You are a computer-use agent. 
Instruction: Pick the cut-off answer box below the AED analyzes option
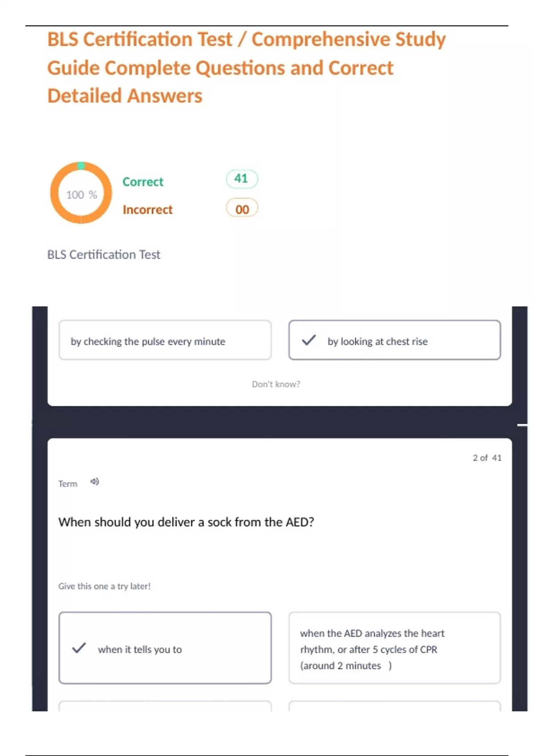[394, 706]
